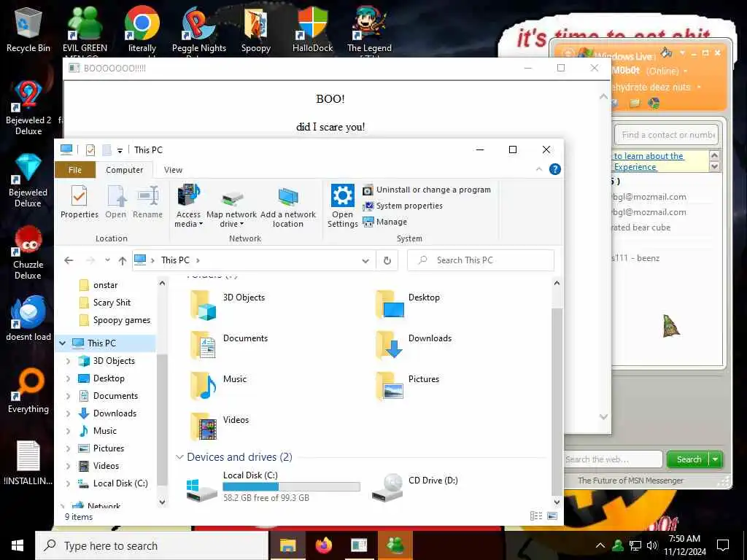Screen dimensions: 747x560
Task: Open the Recycle Bin desktop icon
Action: pos(28,28)
